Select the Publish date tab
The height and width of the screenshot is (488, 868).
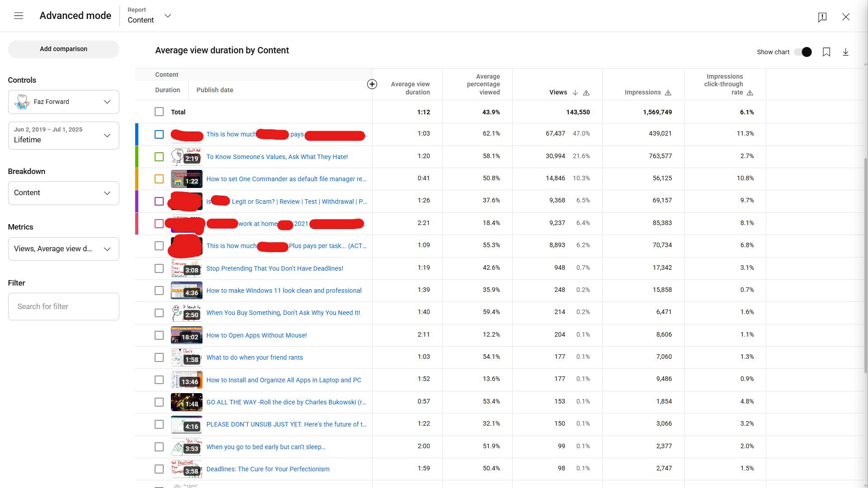click(x=215, y=90)
